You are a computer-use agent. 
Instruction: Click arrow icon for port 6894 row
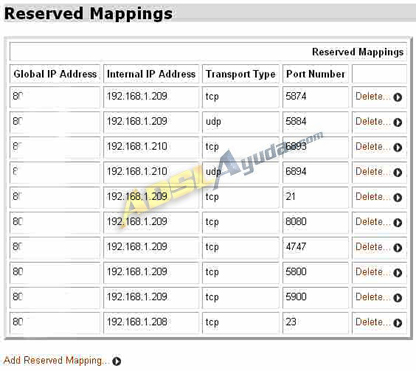pos(397,172)
